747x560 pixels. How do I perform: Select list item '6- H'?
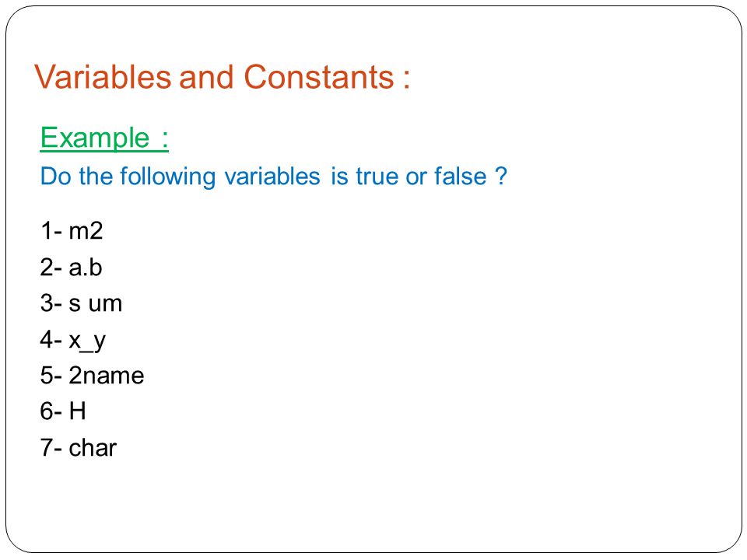pyautogui.click(x=63, y=411)
